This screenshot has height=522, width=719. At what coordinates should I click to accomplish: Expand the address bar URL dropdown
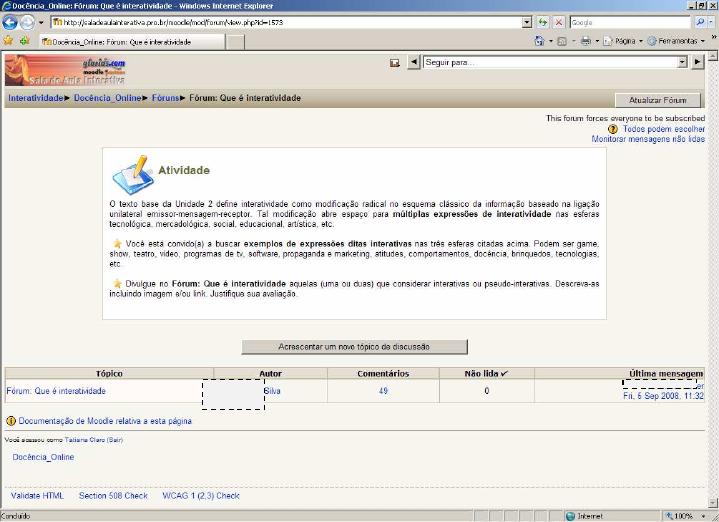527,22
